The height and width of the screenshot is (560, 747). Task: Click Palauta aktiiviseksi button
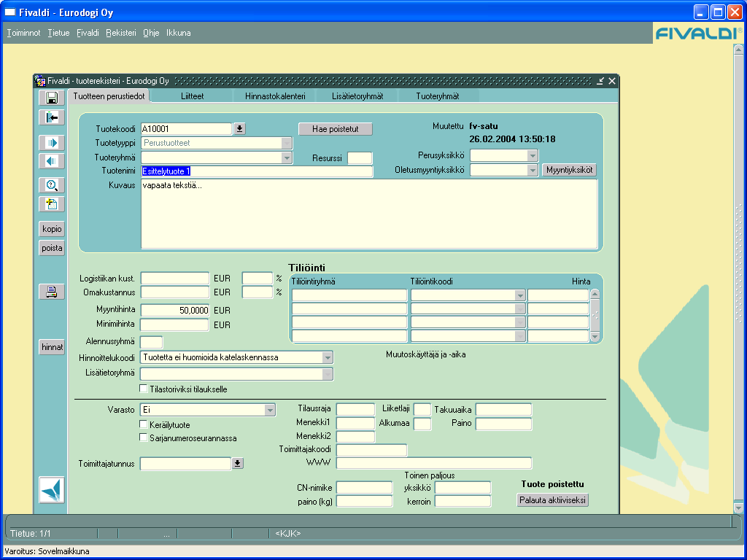click(x=553, y=500)
